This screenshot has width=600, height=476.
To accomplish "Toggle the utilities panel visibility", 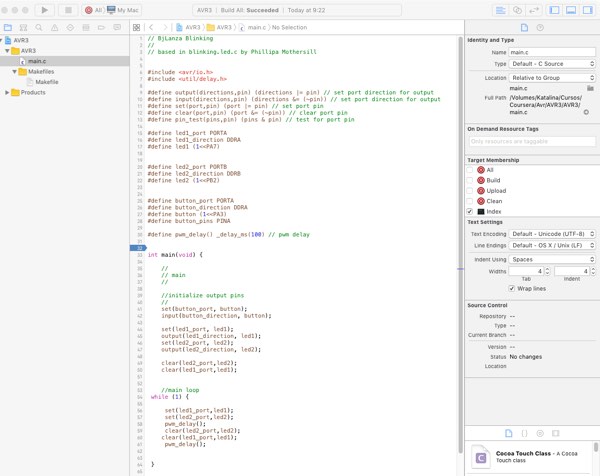I will [588, 10].
